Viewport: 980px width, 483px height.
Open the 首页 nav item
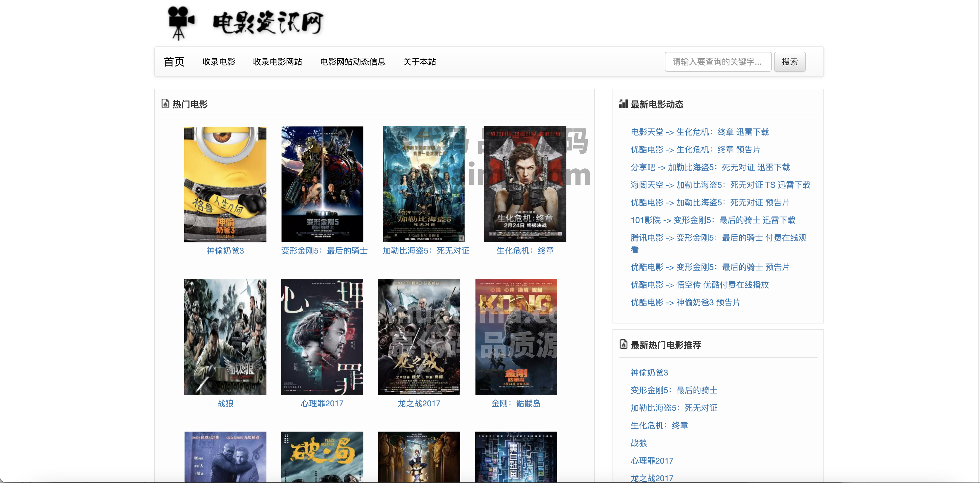pos(174,62)
